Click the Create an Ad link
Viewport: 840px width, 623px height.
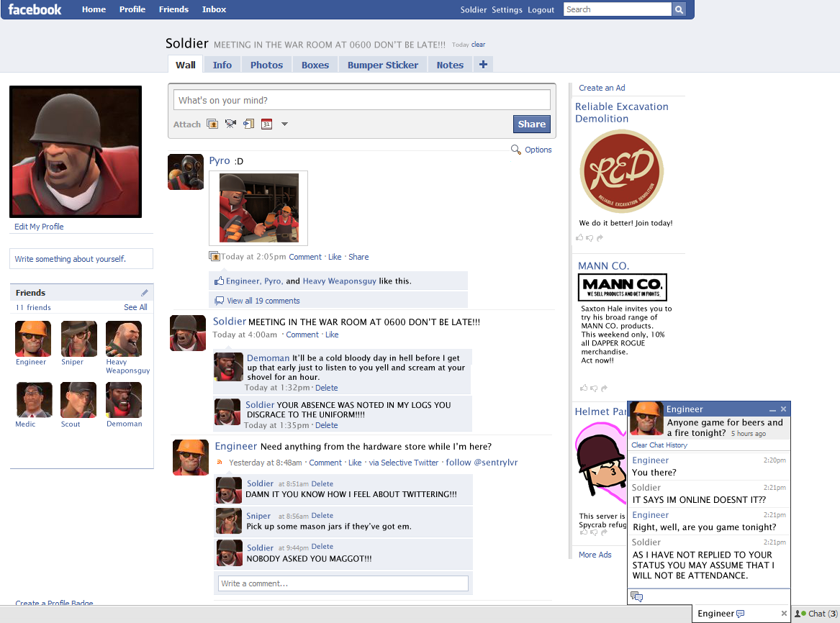(x=602, y=88)
